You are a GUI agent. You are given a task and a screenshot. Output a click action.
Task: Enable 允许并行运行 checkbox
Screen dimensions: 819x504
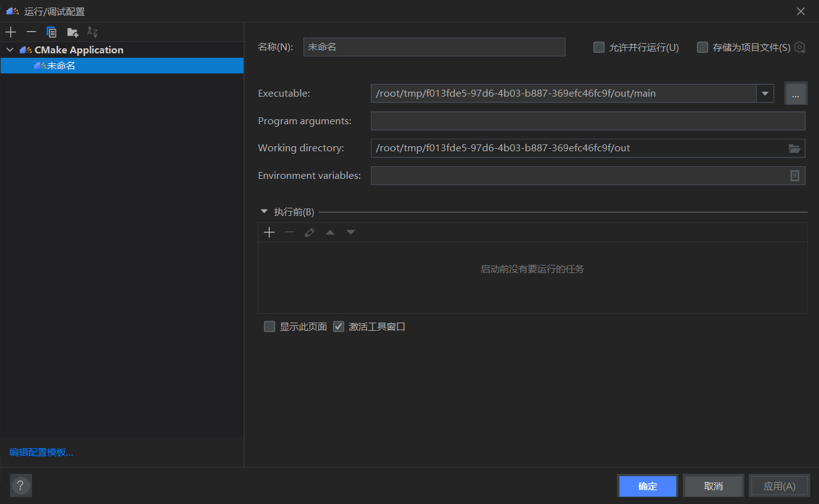click(x=599, y=47)
